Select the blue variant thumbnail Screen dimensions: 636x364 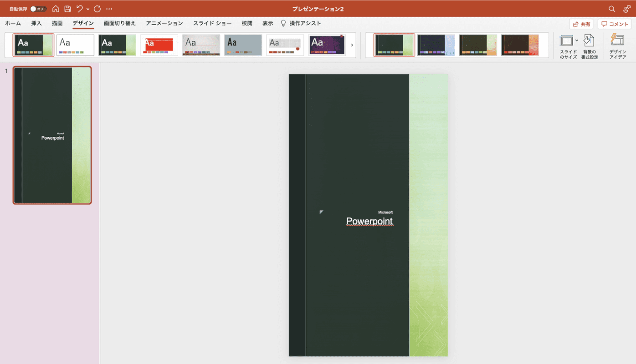436,45
